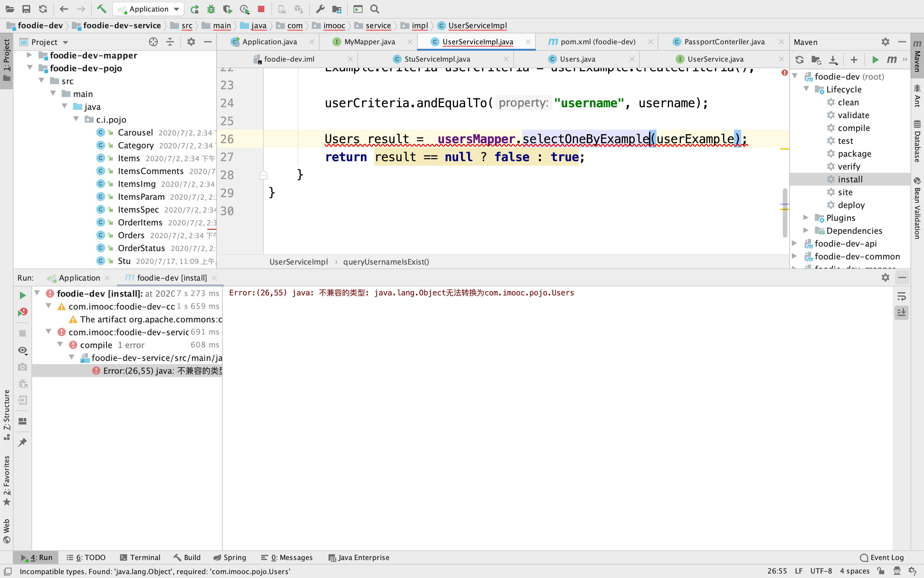Open Maven panel gear settings
This screenshot has height=578, width=924.
point(886,42)
